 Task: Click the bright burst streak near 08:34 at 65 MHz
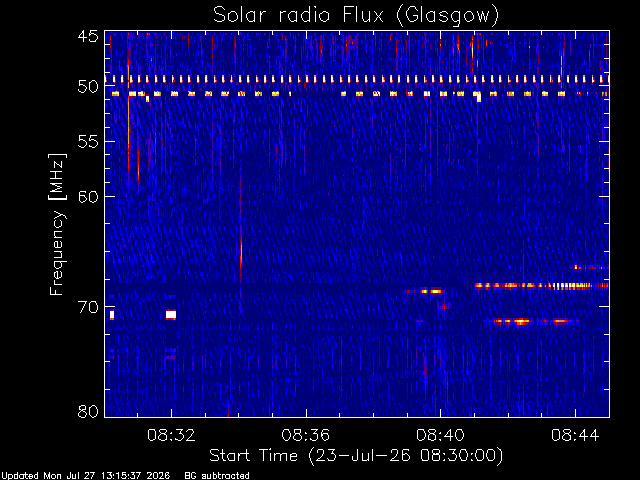241,255
